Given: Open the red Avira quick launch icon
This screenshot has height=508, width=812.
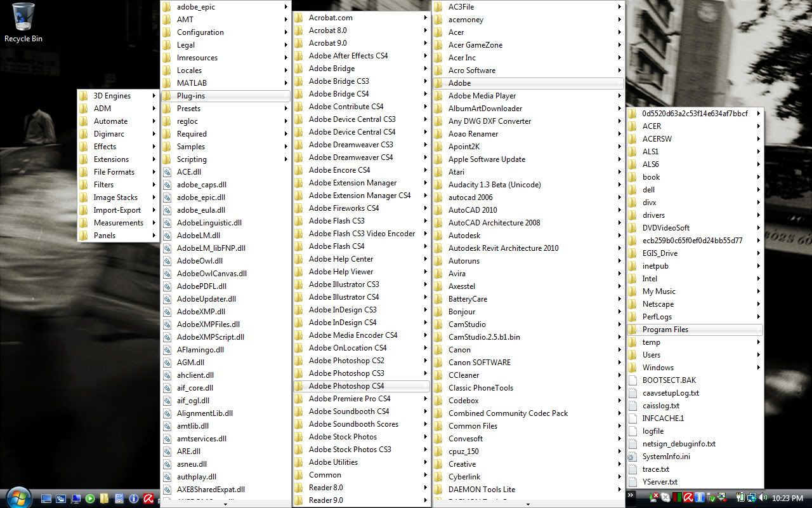Looking at the screenshot, I should [148, 498].
